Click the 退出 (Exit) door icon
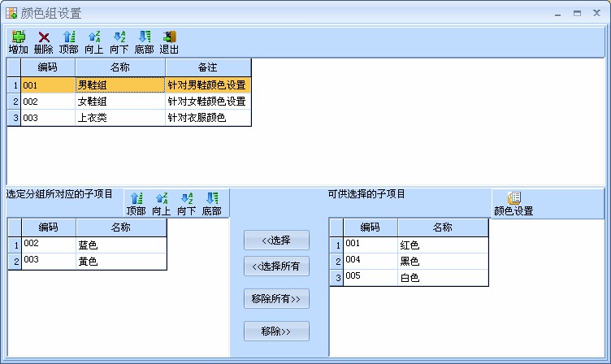 (x=170, y=37)
